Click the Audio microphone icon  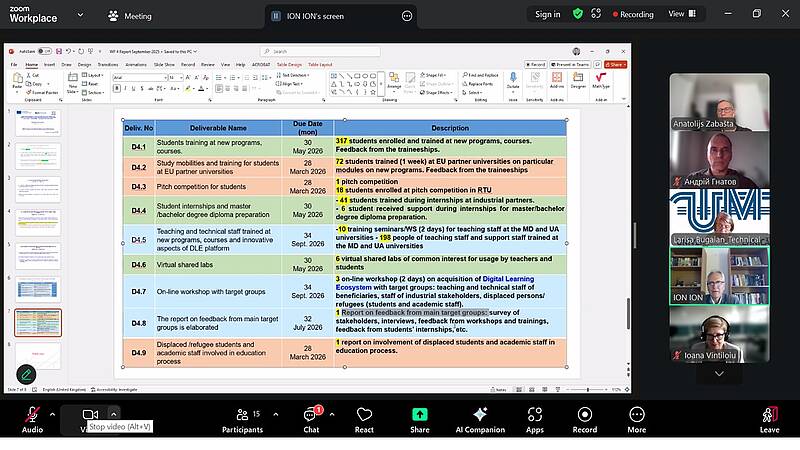tap(32, 415)
